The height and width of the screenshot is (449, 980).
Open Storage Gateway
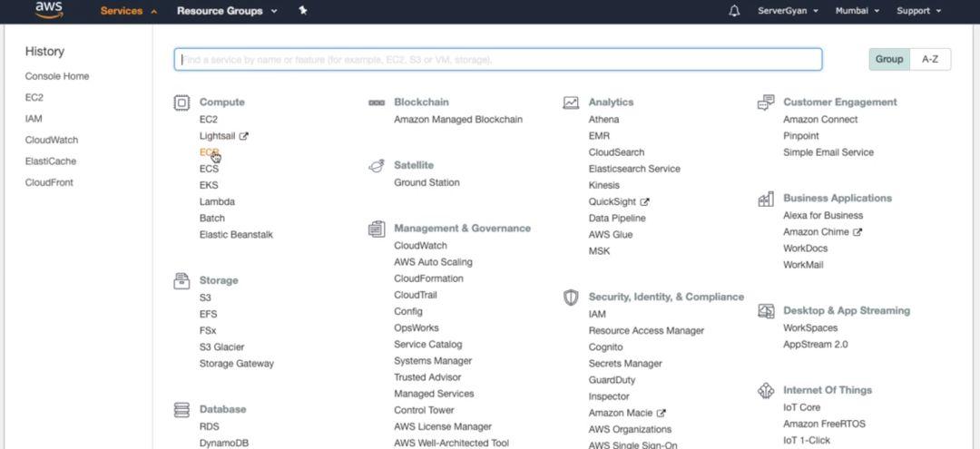click(x=236, y=364)
